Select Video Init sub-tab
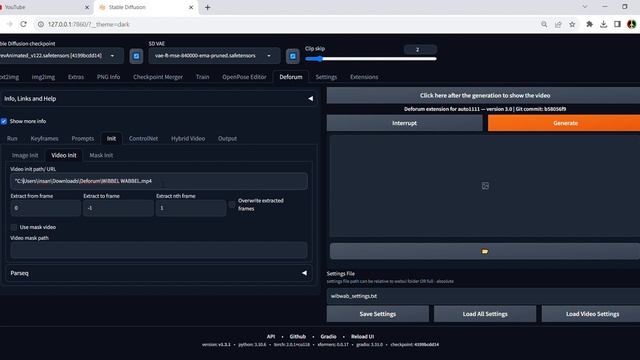Image resolution: width=640 pixels, height=360 pixels. [64, 156]
